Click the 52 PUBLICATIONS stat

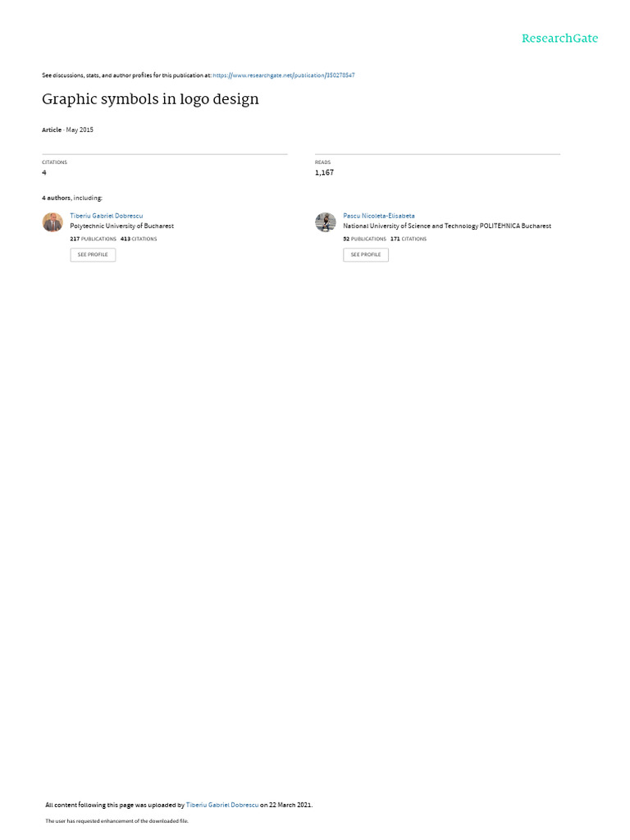(365, 239)
